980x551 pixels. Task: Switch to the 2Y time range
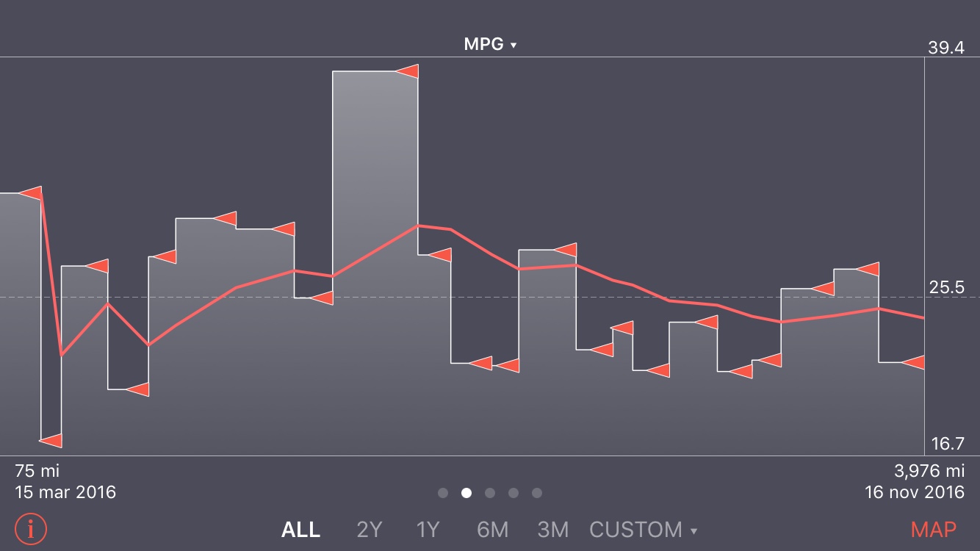[x=369, y=530]
